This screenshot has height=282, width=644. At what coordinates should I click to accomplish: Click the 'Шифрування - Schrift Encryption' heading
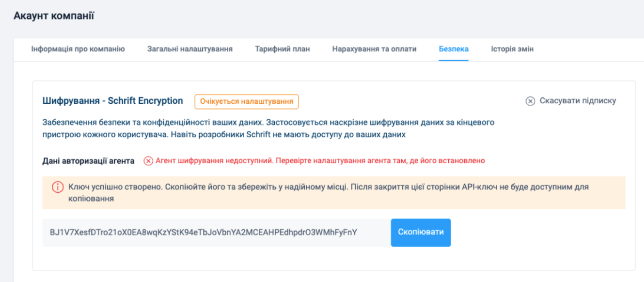click(113, 100)
